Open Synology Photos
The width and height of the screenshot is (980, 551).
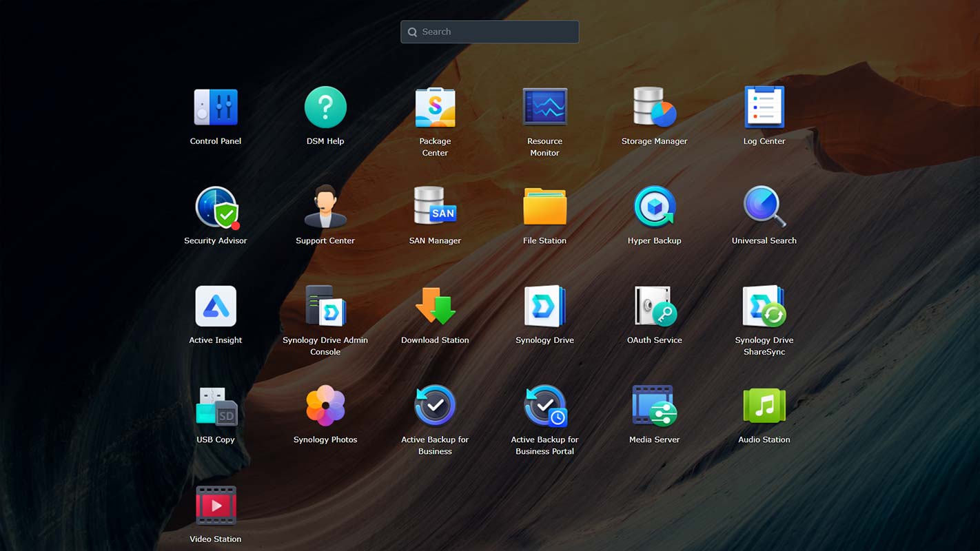tap(325, 406)
